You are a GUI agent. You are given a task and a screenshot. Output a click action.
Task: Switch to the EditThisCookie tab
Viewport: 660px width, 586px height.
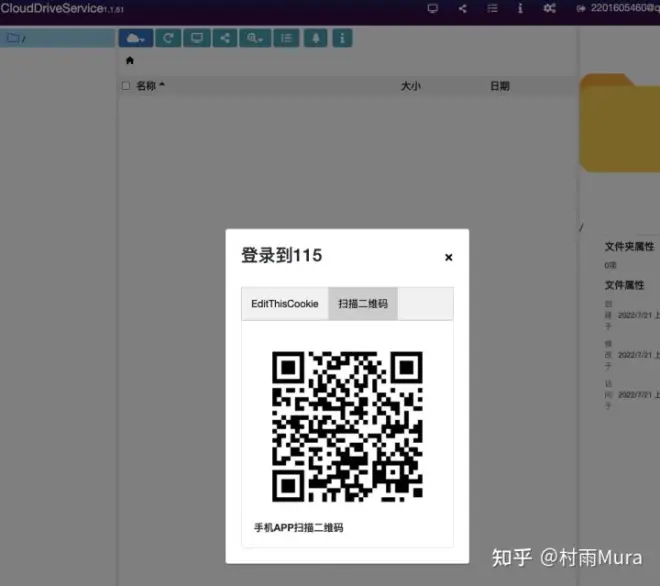(x=285, y=304)
